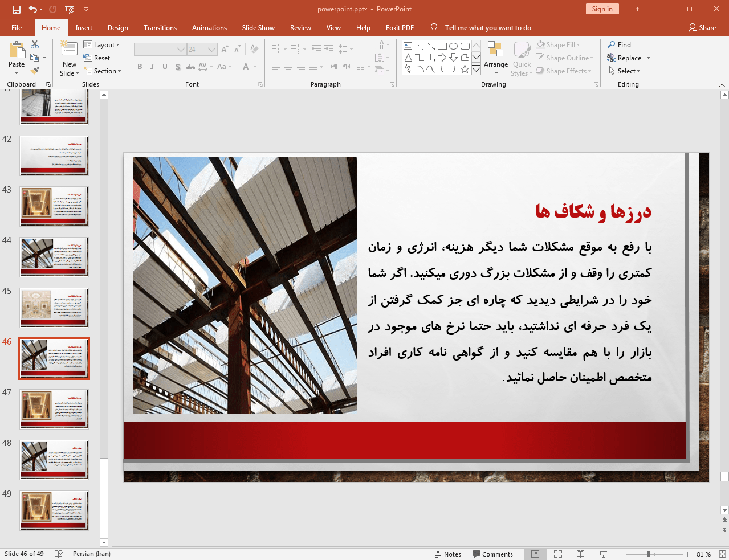Select slide 44 thumbnail
Viewport: 729px width, 560px height.
tap(54, 257)
